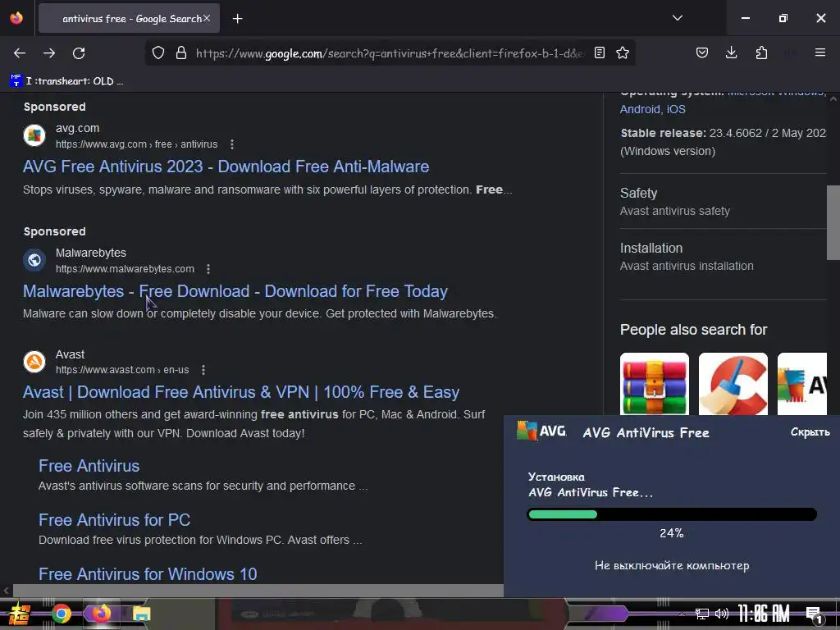Click the 24% progress label

coord(671,533)
